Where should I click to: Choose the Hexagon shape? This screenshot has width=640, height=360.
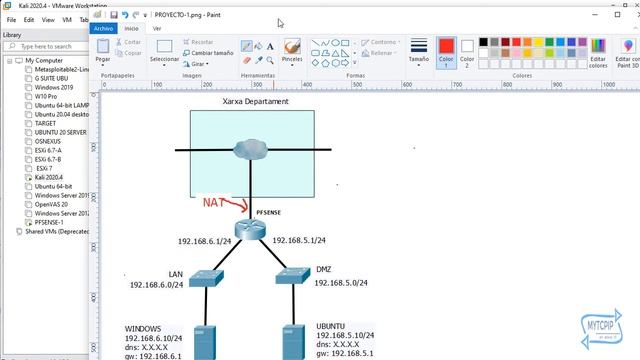click(x=335, y=63)
